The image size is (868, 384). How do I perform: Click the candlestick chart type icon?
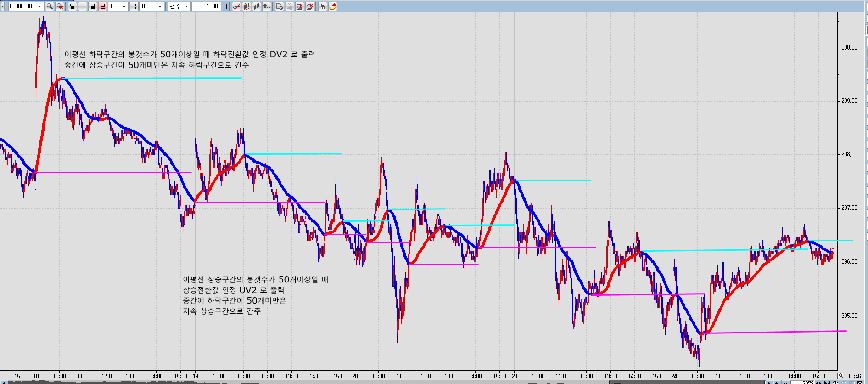[246, 6]
